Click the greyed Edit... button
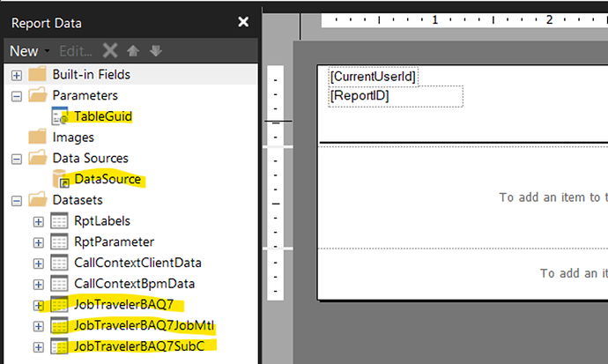 pos(76,51)
